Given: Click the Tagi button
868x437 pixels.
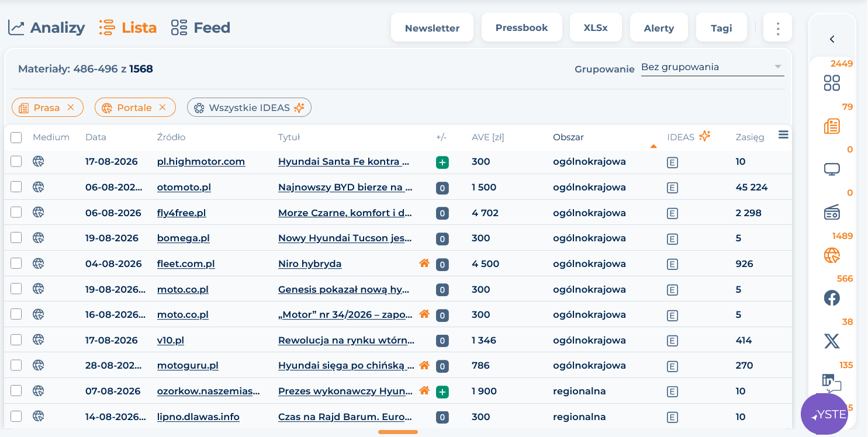Looking at the screenshot, I should pyautogui.click(x=721, y=27).
